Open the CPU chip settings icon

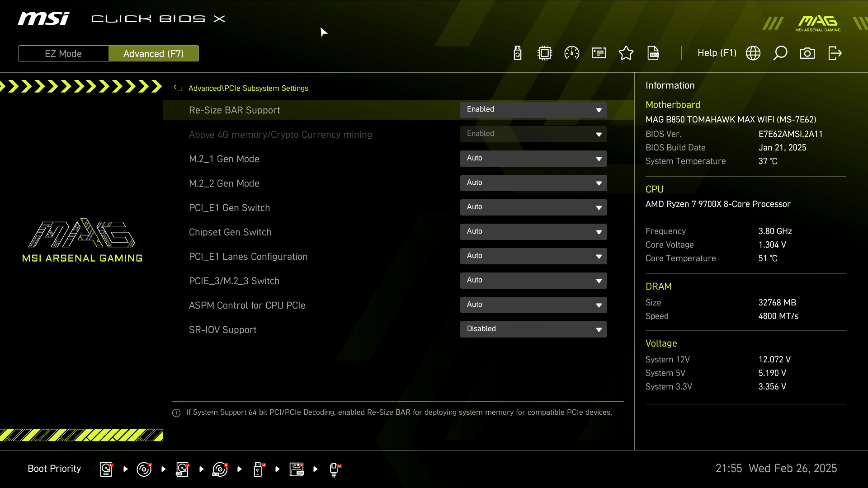click(x=545, y=53)
